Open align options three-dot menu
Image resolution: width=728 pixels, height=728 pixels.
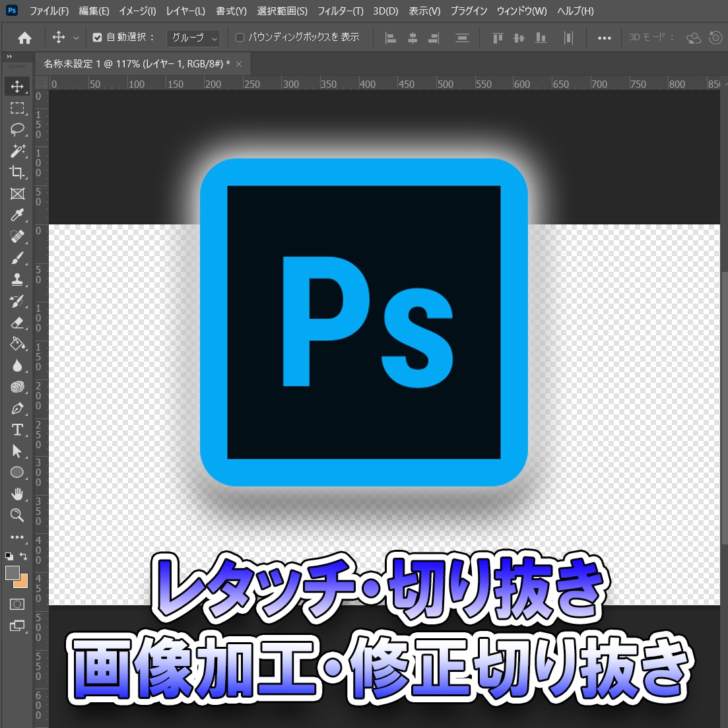(604, 38)
